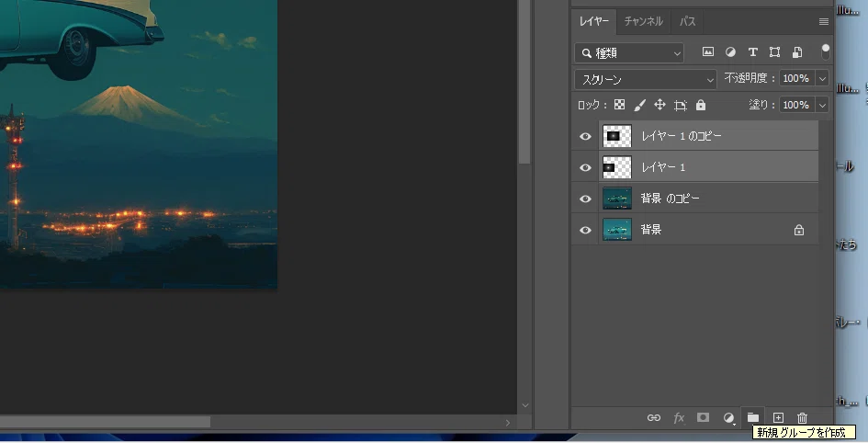The height and width of the screenshot is (443, 868).
Task: Open the スクリーン blend mode dropdown
Action: coord(646,80)
